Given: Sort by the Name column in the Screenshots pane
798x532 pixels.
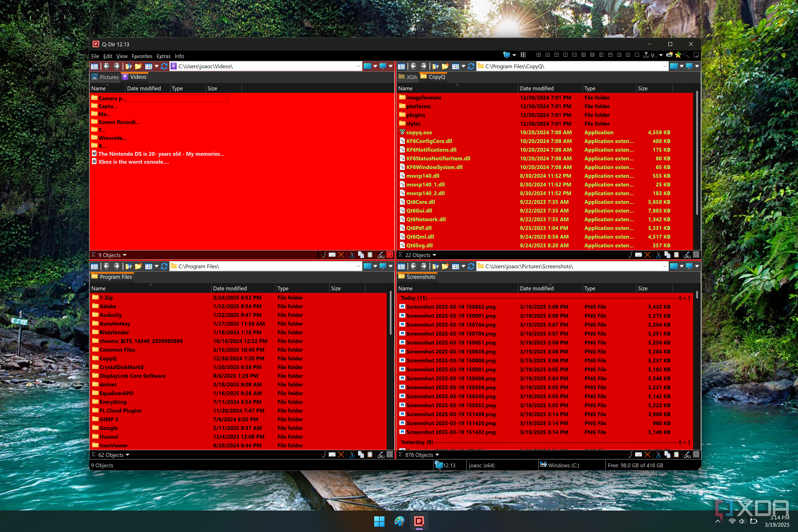Looking at the screenshot, I should click(x=457, y=289).
